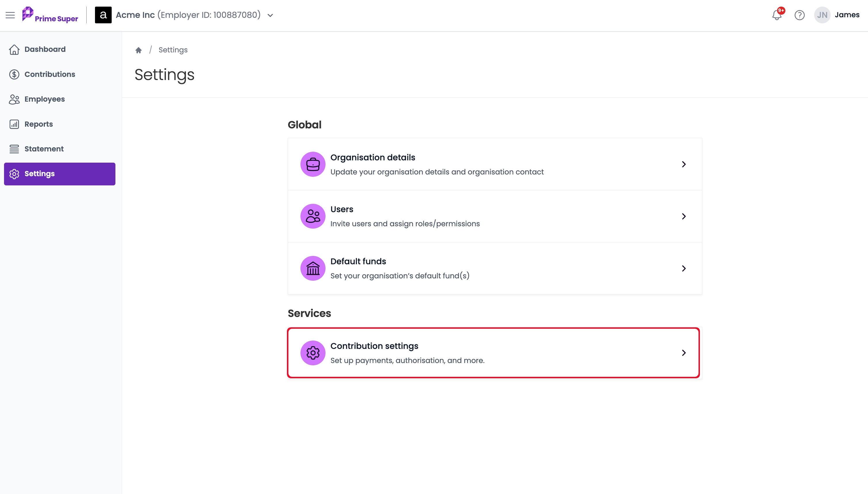Click the notifications bell icon
The width and height of the screenshot is (868, 494).
[x=776, y=15]
